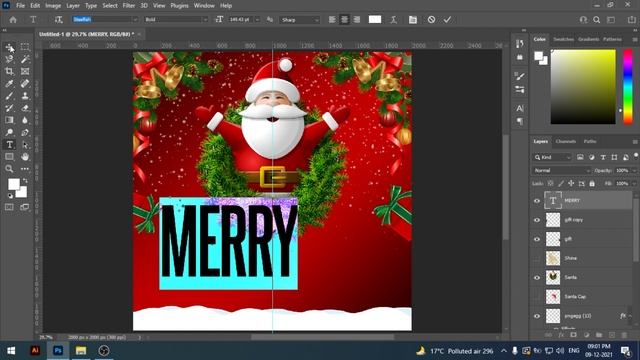Open the anti-aliasing Sharp dropdown
640x360 pixels.
pyautogui.click(x=316, y=20)
